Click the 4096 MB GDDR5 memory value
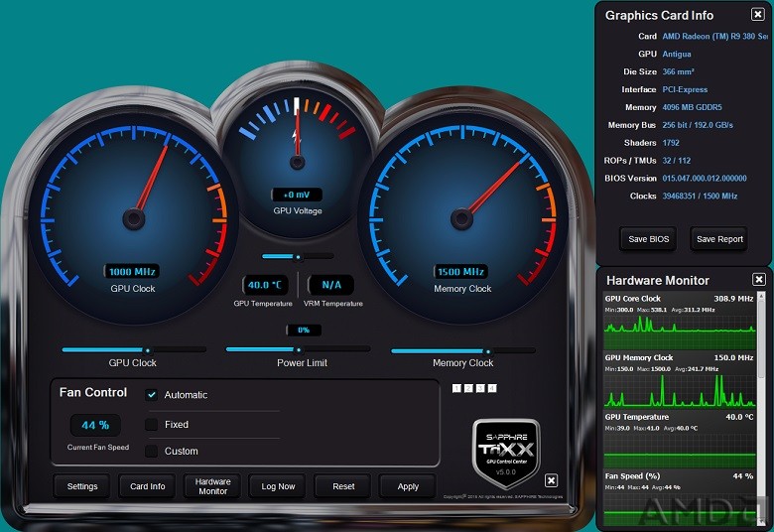Image resolution: width=774 pixels, height=532 pixels. pyautogui.click(x=692, y=107)
